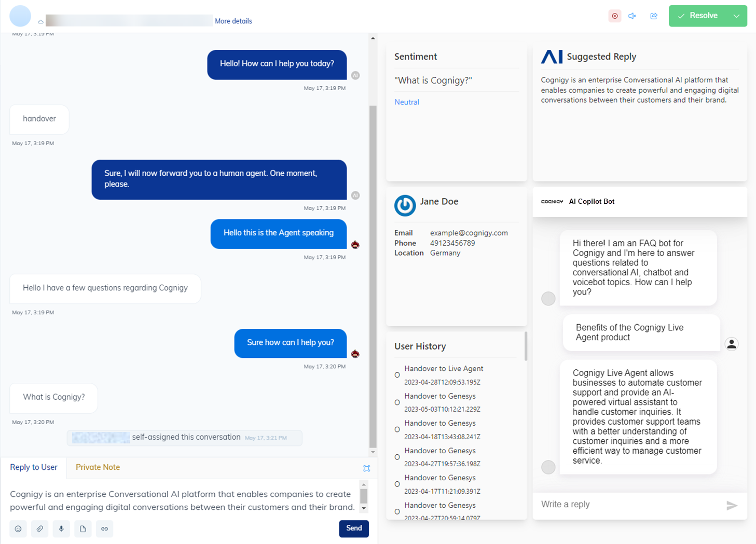Click reply box scrollbar up arrow
The height and width of the screenshot is (544, 756).
click(364, 484)
